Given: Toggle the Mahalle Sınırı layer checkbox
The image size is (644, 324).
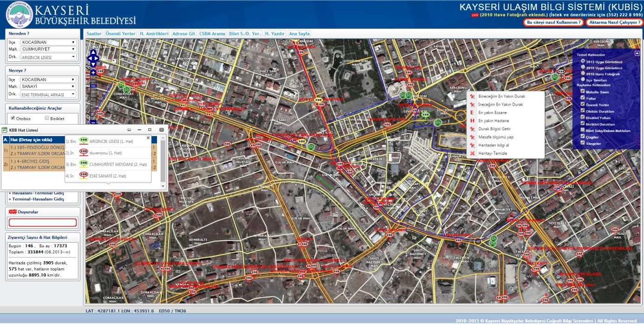Looking at the screenshot, I should point(583,92).
